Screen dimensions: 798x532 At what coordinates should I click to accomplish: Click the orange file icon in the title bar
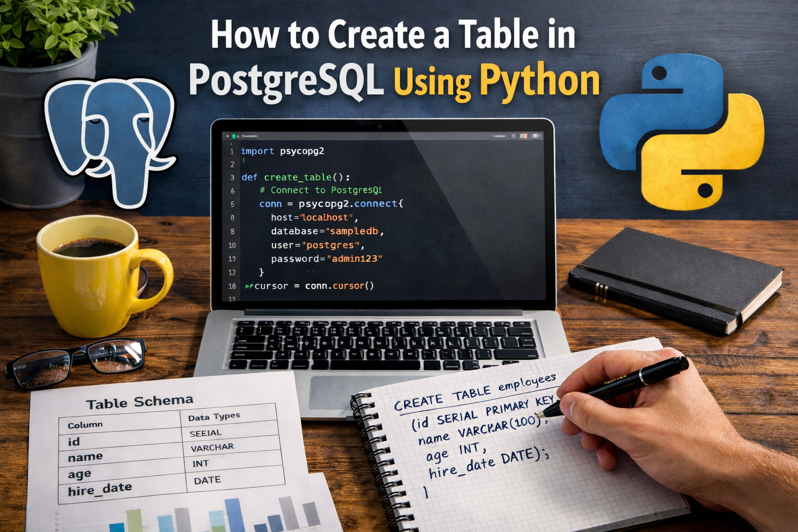[x=524, y=136]
